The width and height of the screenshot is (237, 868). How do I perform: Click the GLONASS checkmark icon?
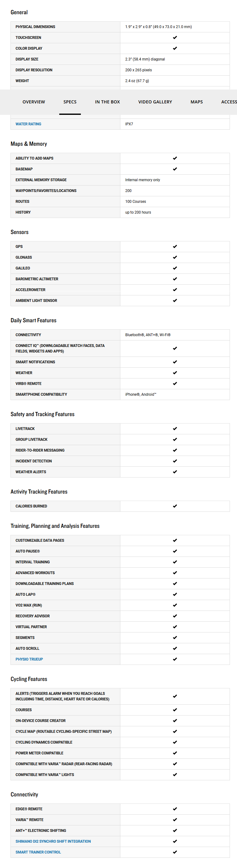tap(175, 257)
